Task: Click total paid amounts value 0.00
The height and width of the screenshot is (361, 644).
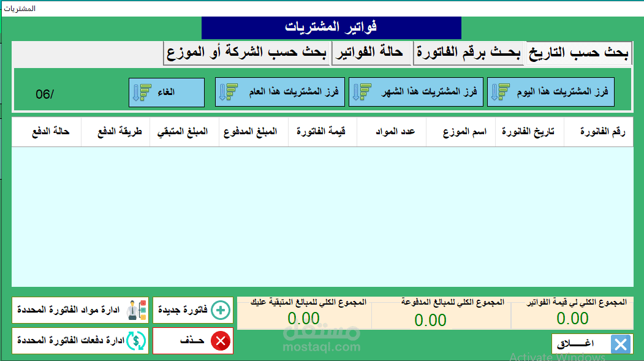Action: (430, 321)
